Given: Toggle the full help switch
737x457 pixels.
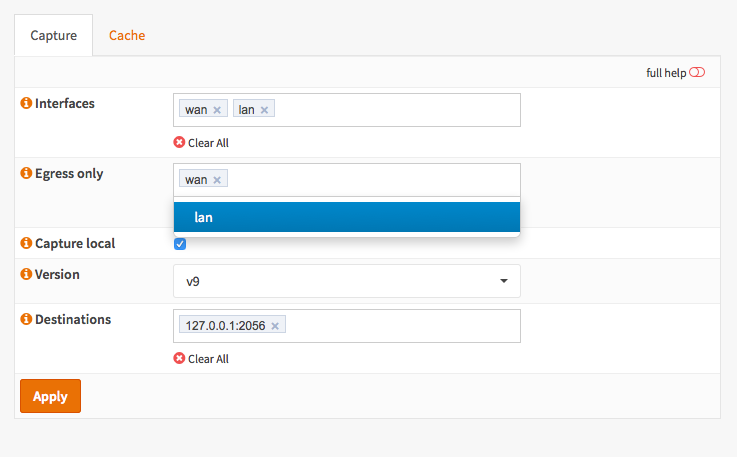Looking at the screenshot, I should tap(697, 73).
